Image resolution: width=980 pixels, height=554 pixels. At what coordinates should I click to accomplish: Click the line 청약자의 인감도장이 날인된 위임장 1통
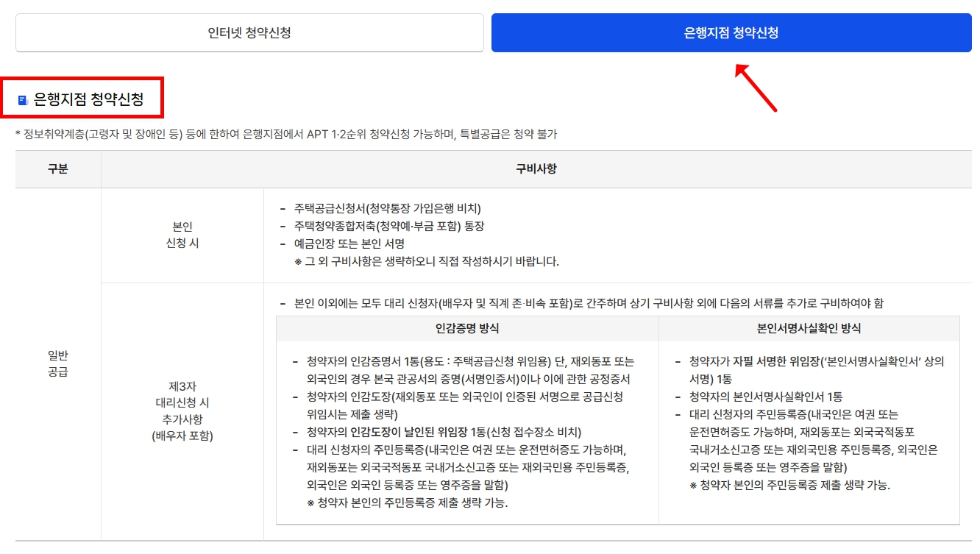point(444,432)
